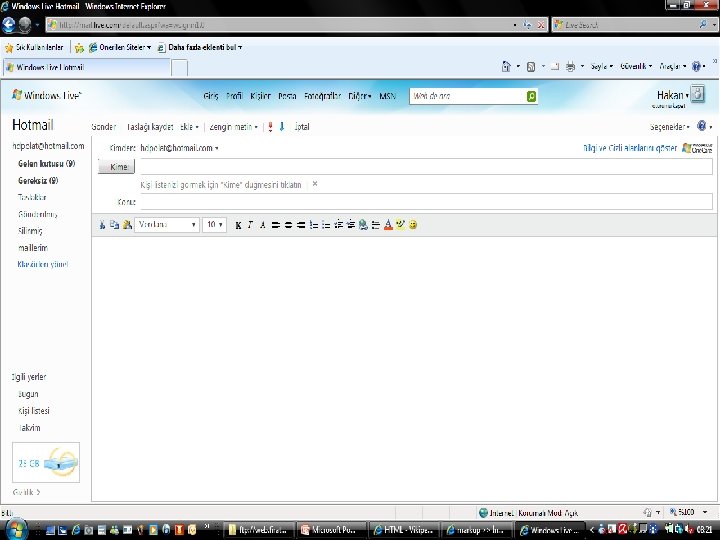Click the IE Print icon in command bar
This screenshot has height=540, width=720.
pos(570,67)
